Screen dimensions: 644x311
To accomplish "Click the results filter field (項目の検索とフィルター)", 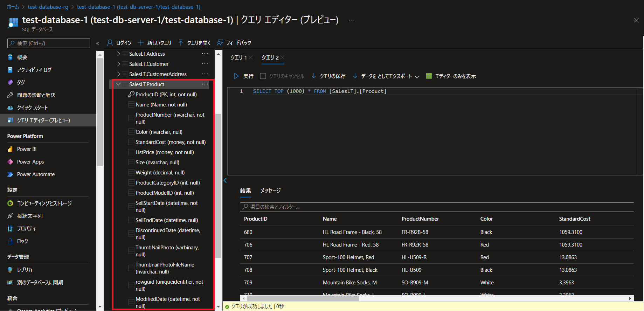I will [437, 207].
